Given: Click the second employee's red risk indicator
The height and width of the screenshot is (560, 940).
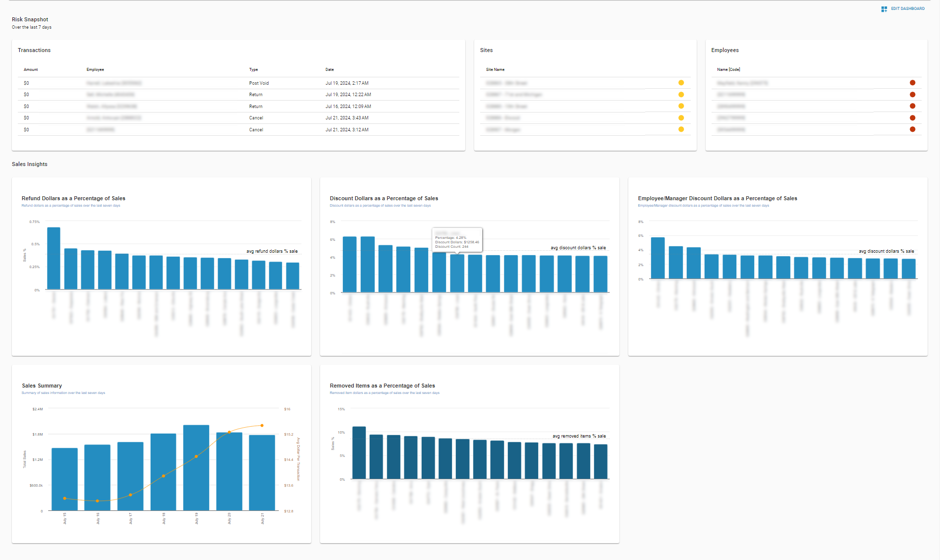Looking at the screenshot, I should coord(913,94).
